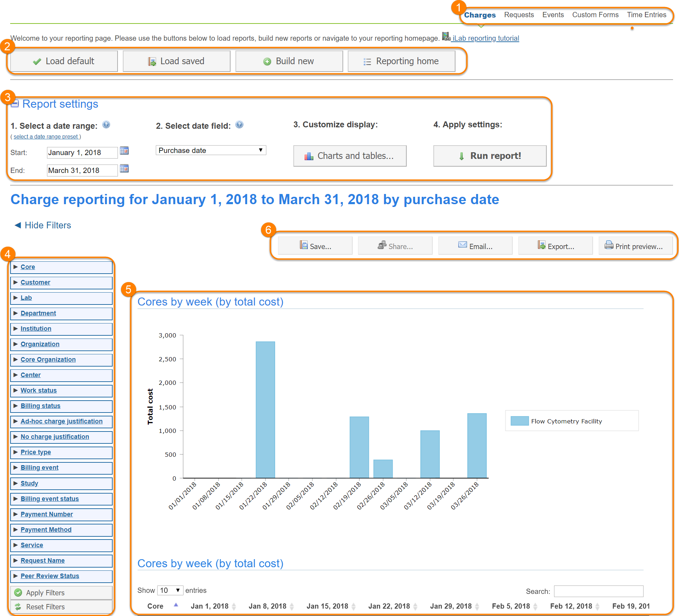Click the select a date range preset link
679x616 pixels.
click(46, 137)
